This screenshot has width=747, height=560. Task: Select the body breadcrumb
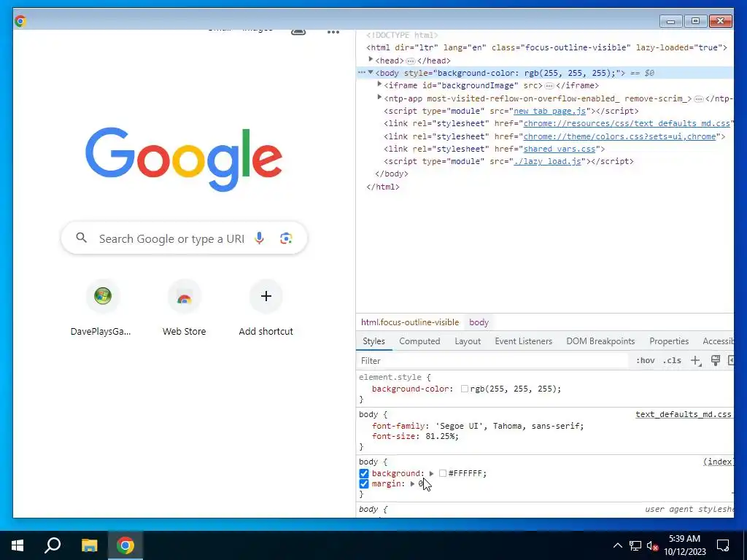pos(479,322)
